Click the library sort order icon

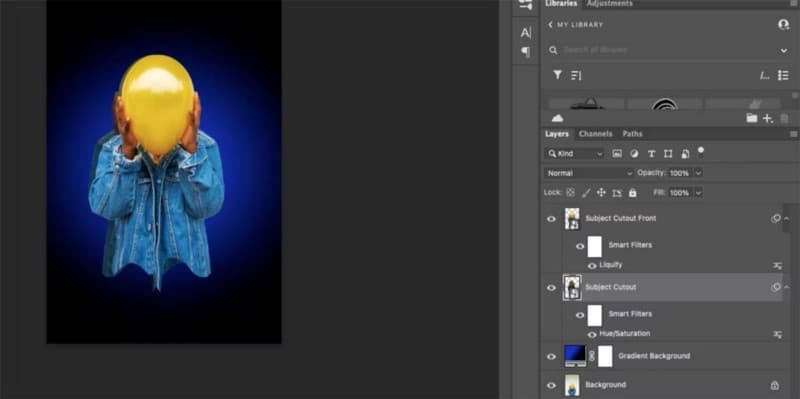tap(576, 76)
